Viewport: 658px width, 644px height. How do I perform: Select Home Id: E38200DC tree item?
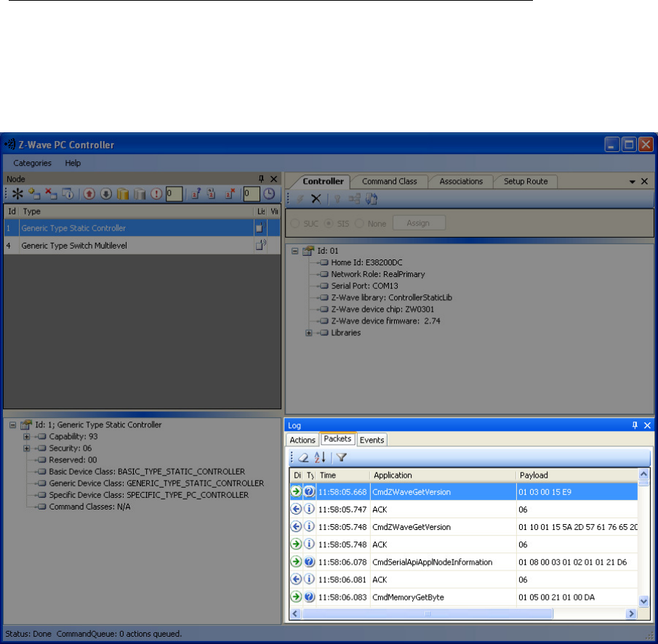pos(366,262)
